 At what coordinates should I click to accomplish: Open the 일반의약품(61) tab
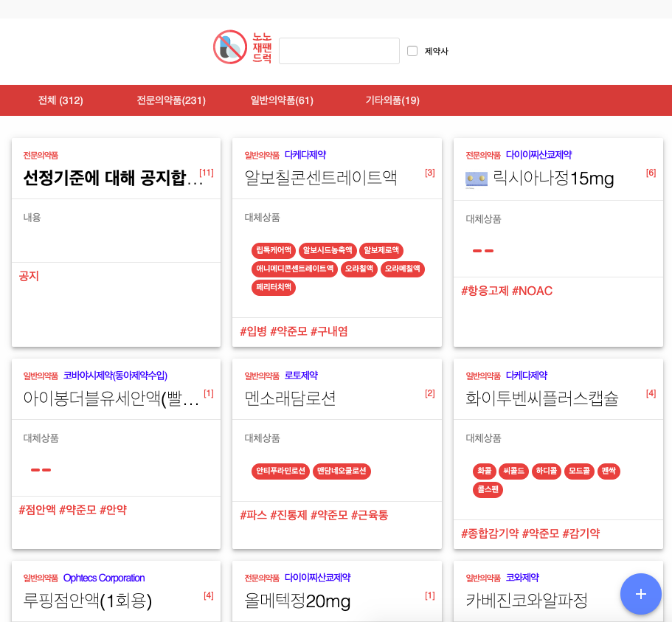coord(282,100)
